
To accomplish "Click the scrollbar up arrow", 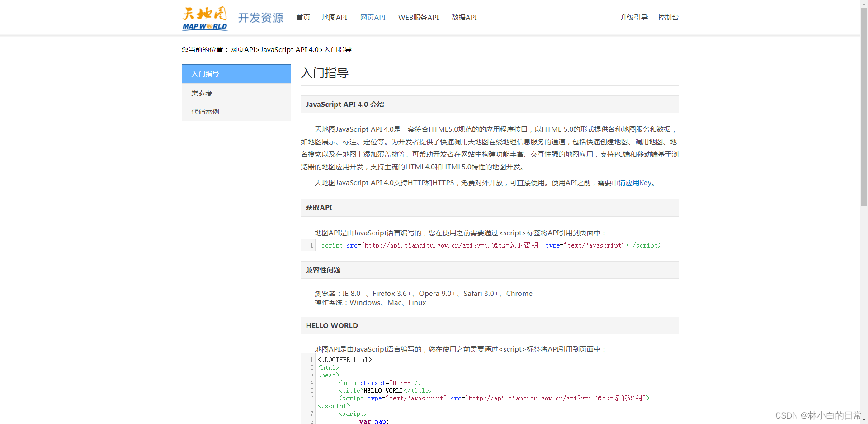I will point(864,4).
